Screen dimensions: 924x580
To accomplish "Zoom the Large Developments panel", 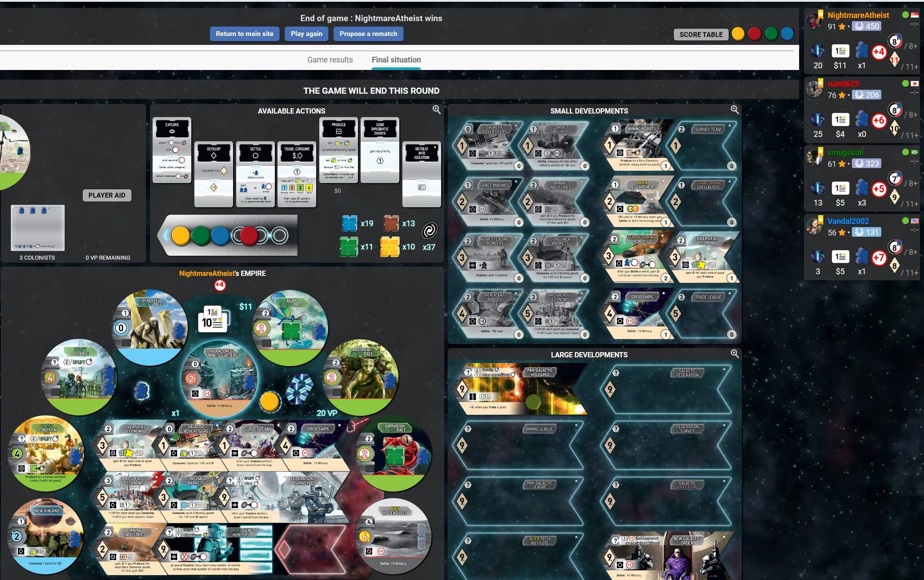I will (734, 353).
